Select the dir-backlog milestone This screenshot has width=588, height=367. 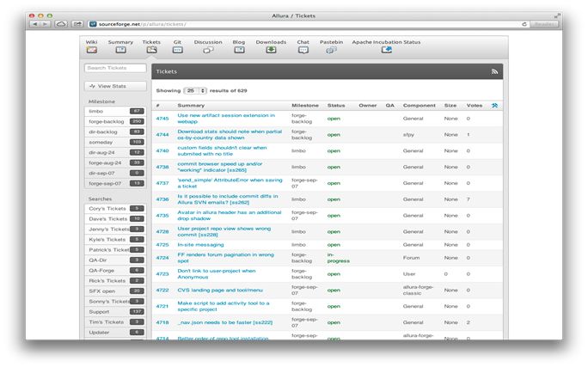click(x=114, y=132)
